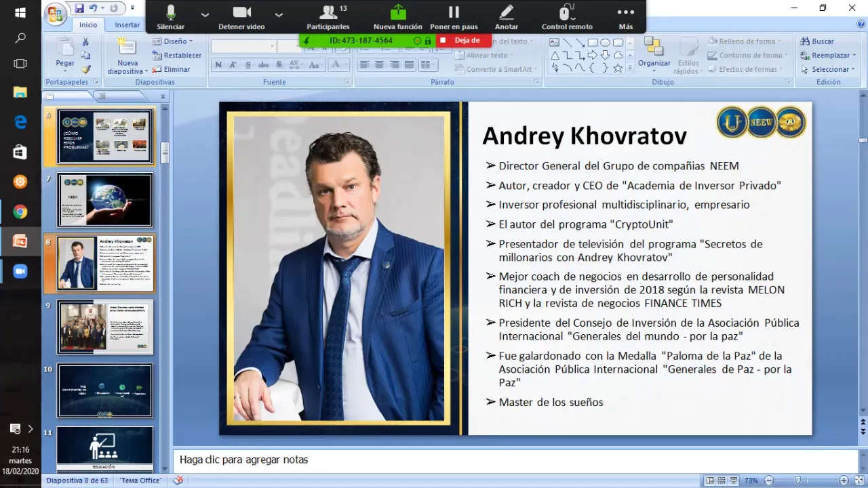Select slide 7 thumbnail with Earth
The image size is (868, 488).
click(x=105, y=200)
